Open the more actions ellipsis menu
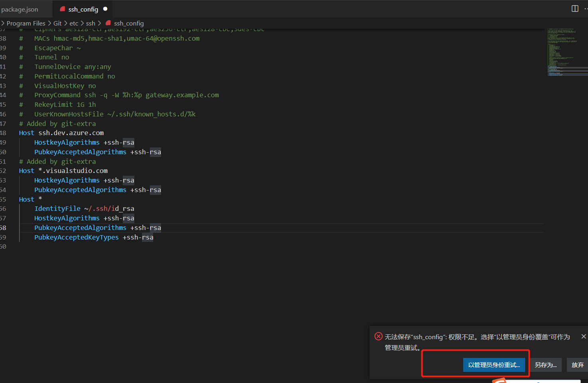The height and width of the screenshot is (383, 588). [585, 8]
